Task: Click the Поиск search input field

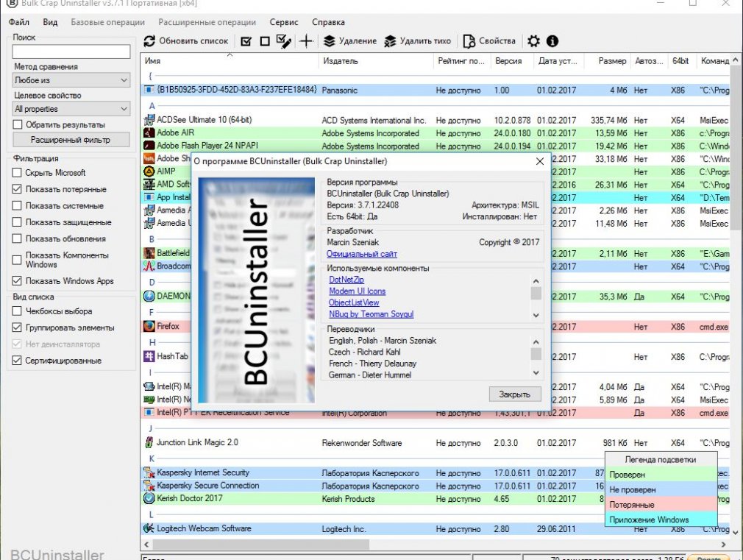Action: pyautogui.click(x=71, y=52)
